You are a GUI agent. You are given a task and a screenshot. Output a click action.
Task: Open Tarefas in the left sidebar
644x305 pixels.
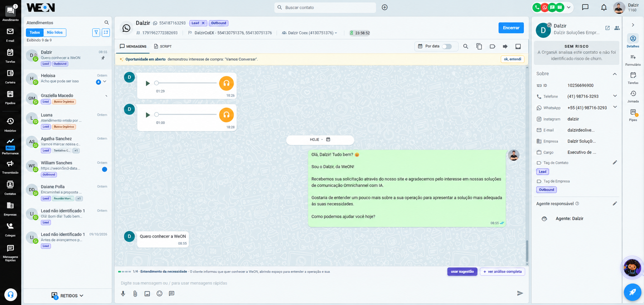(x=10, y=56)
